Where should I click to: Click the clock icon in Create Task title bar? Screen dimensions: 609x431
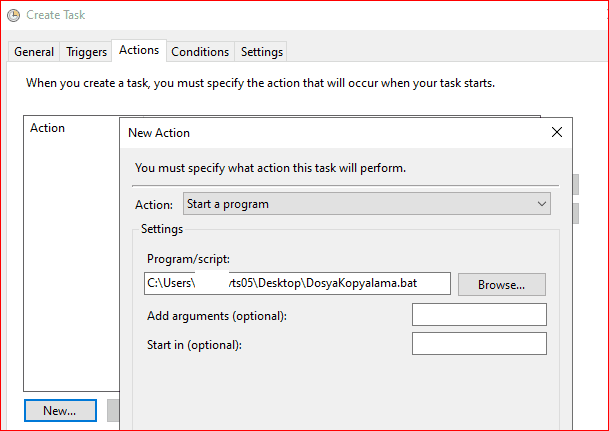12,17
